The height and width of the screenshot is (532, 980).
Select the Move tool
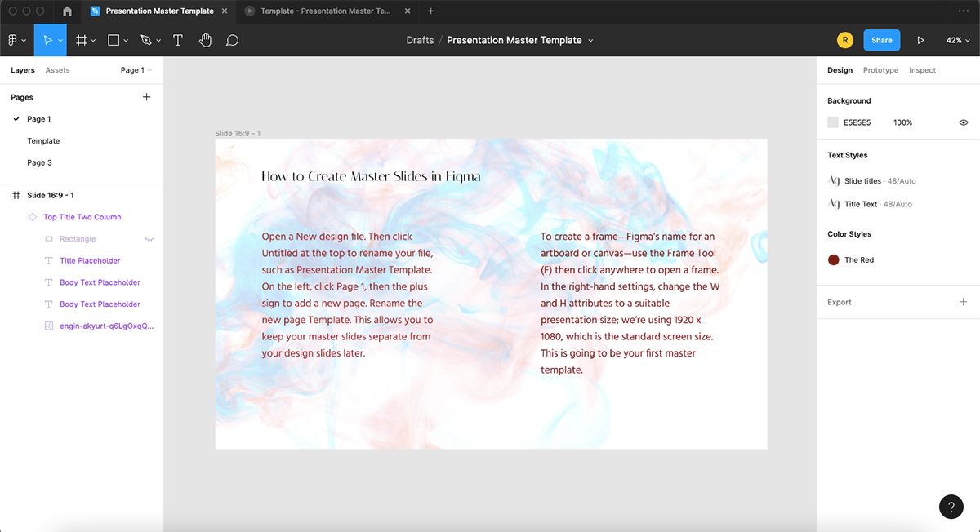(47, 39)
